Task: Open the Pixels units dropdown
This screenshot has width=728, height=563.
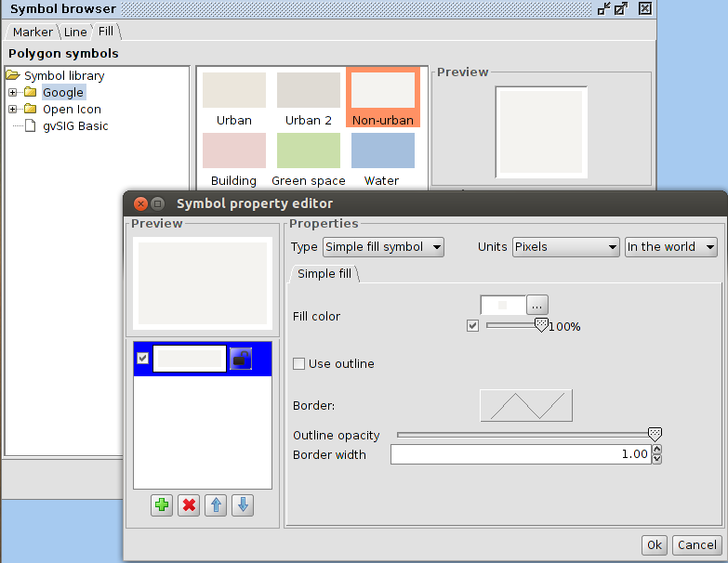Action: click(x=565, y=247)
